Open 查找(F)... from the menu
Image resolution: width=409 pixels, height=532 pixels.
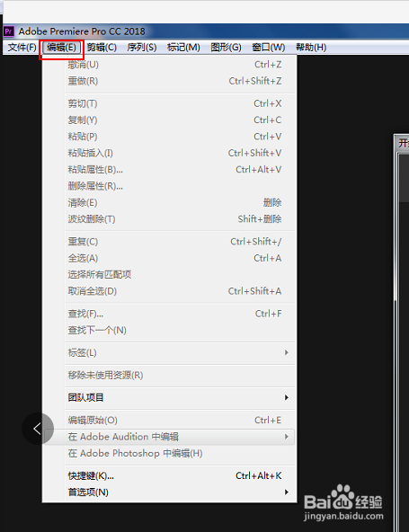pos(170,314)
